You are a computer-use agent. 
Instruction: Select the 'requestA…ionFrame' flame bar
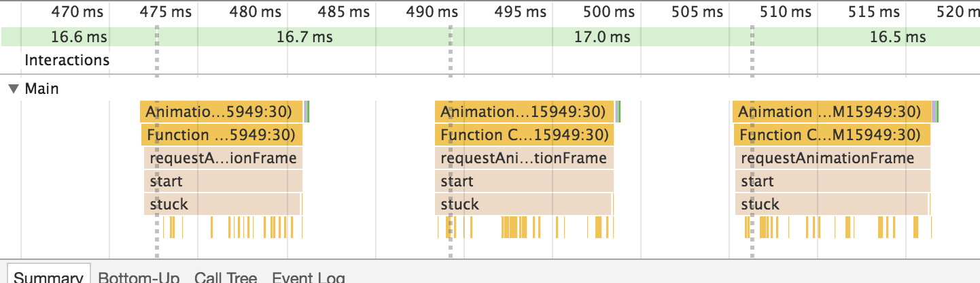(223, 158)
